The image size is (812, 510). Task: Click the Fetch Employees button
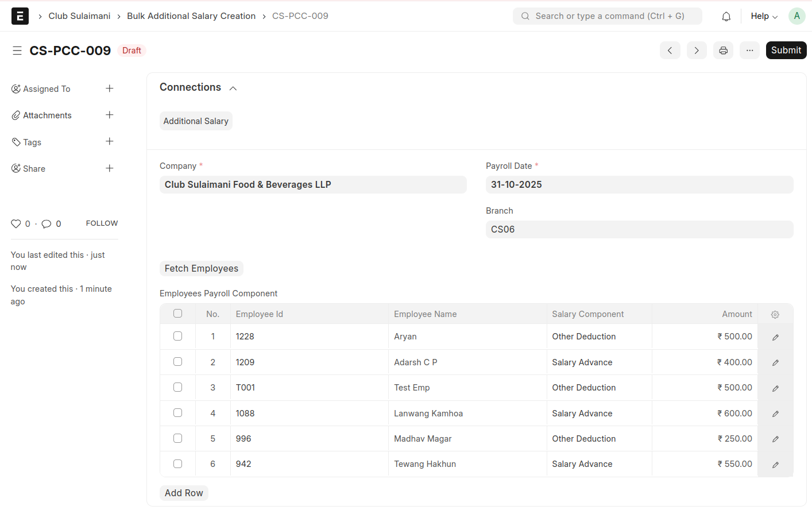(x=201, y=268)
